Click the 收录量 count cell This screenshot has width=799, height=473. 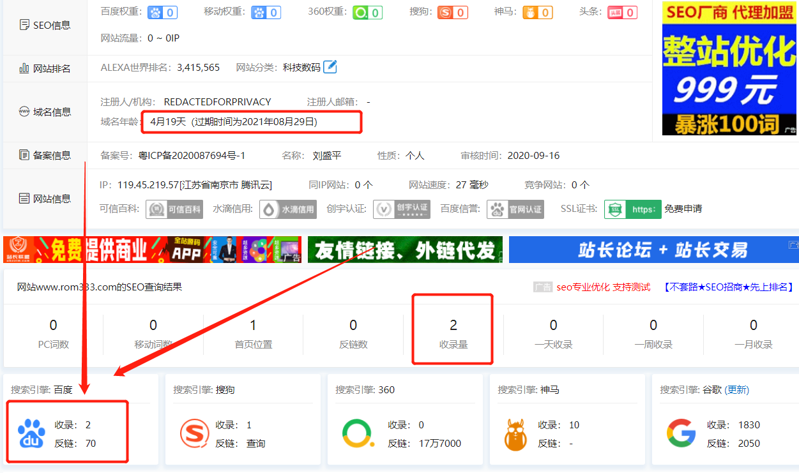pos(453,334)
